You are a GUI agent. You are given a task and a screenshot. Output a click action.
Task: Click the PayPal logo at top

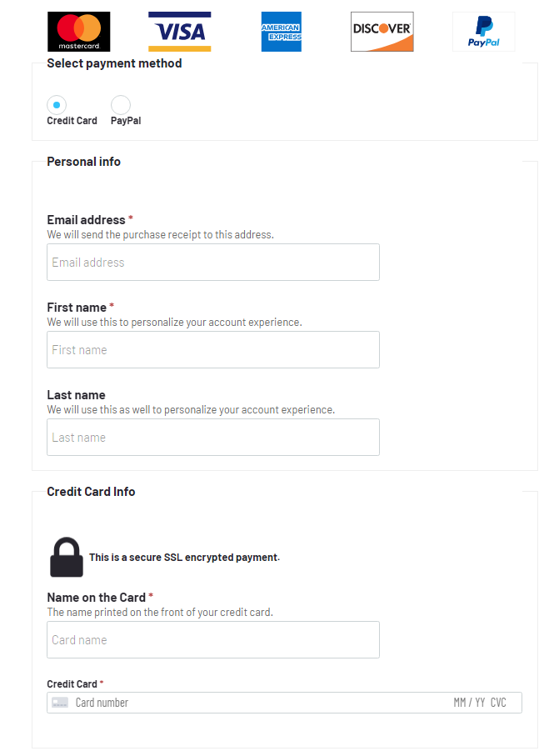(483, 32)
